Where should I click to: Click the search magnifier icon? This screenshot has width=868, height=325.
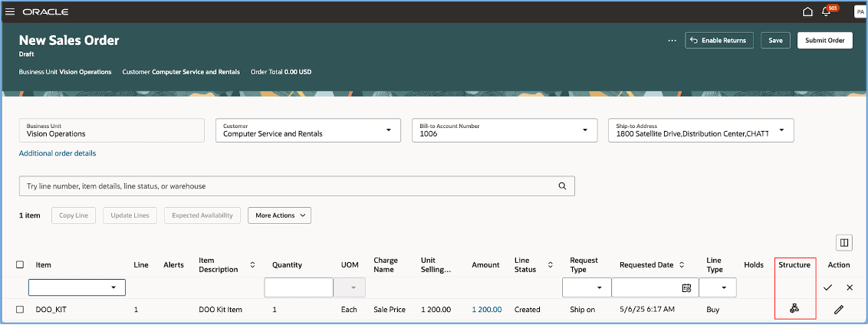(562, 185)
